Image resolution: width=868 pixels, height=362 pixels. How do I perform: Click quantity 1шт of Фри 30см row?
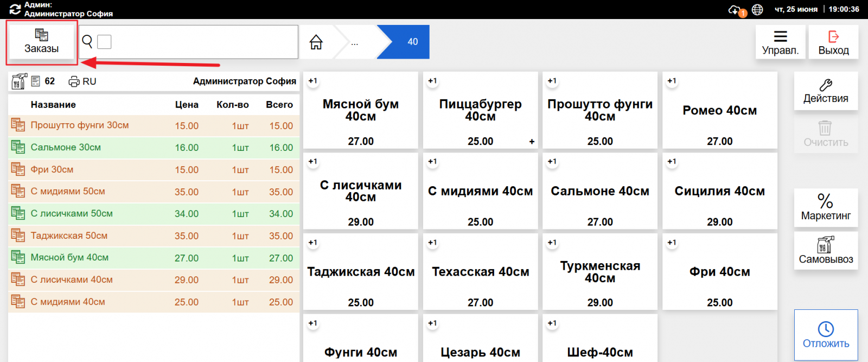tap(240, 170)
